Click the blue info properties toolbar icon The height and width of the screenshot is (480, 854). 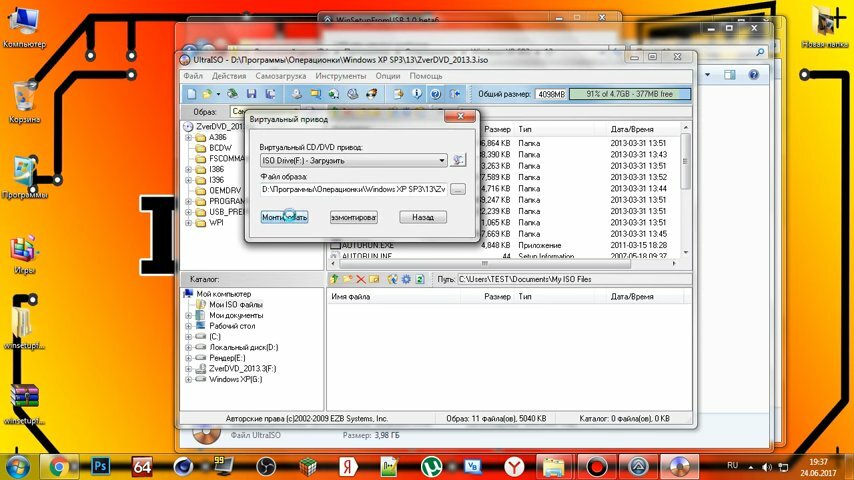click(417, 94)
